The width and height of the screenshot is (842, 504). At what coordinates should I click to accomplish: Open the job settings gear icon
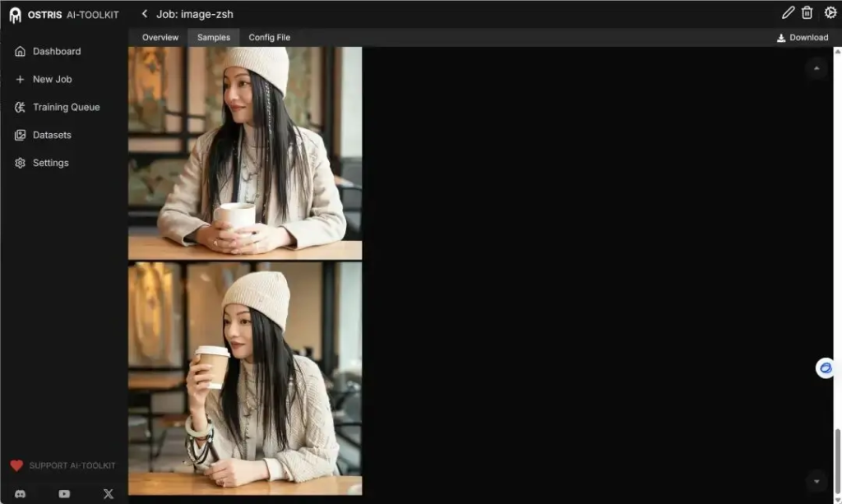click(x=830, y=13)
